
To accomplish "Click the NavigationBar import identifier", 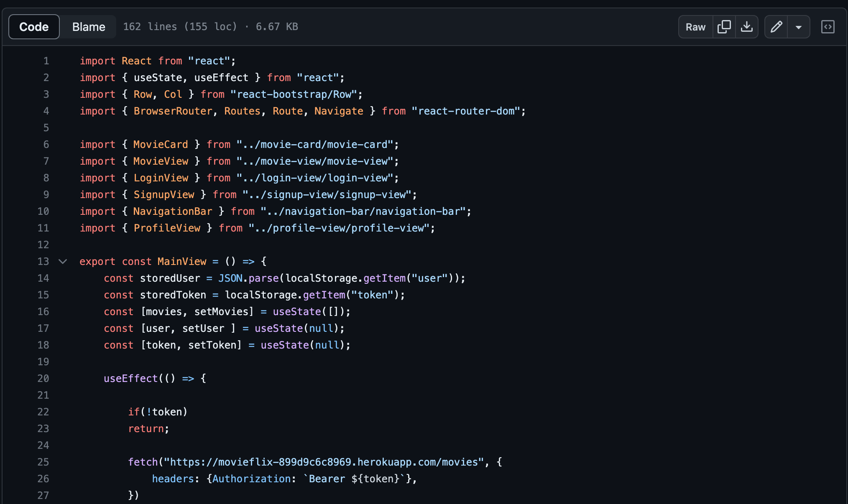I will coord(173,211).
